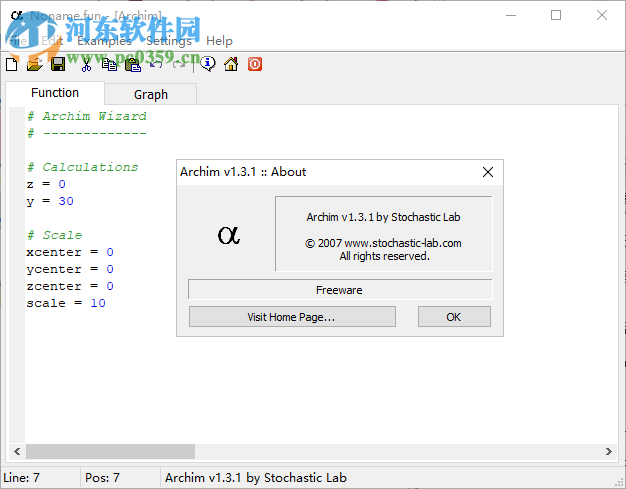Switch to the Graph tab
The height and width of the screenshot is (489, 626).
click(151, 95)
